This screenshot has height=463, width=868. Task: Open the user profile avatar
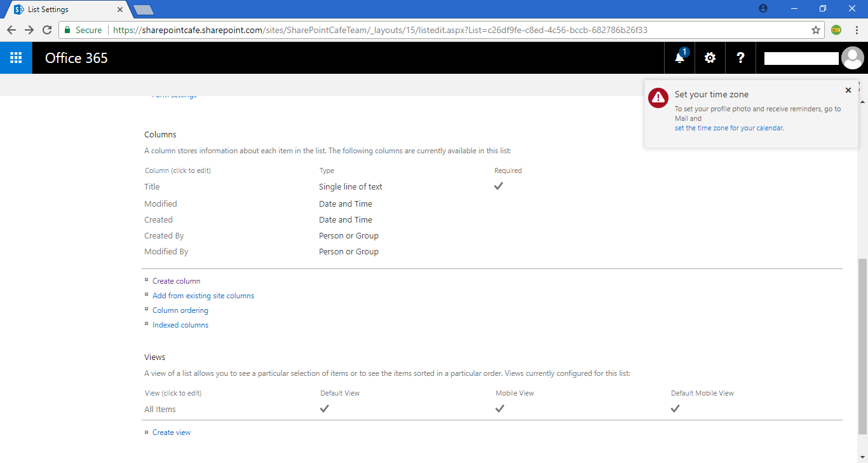coord(852,58)
